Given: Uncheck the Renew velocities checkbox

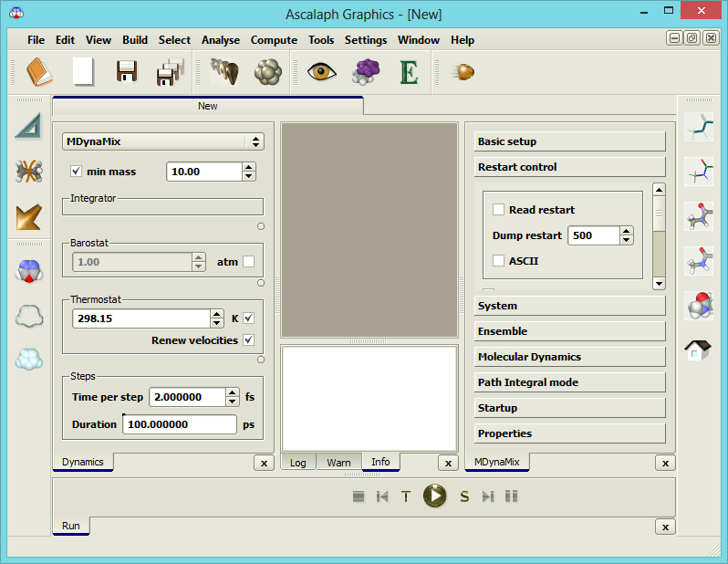Looking at the screenshot, I should (248, 340).
